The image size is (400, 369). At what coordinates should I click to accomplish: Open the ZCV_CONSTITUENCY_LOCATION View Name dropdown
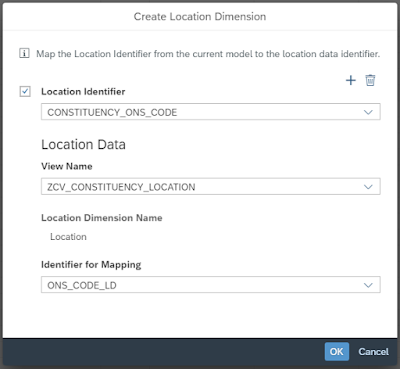[211, 187]
